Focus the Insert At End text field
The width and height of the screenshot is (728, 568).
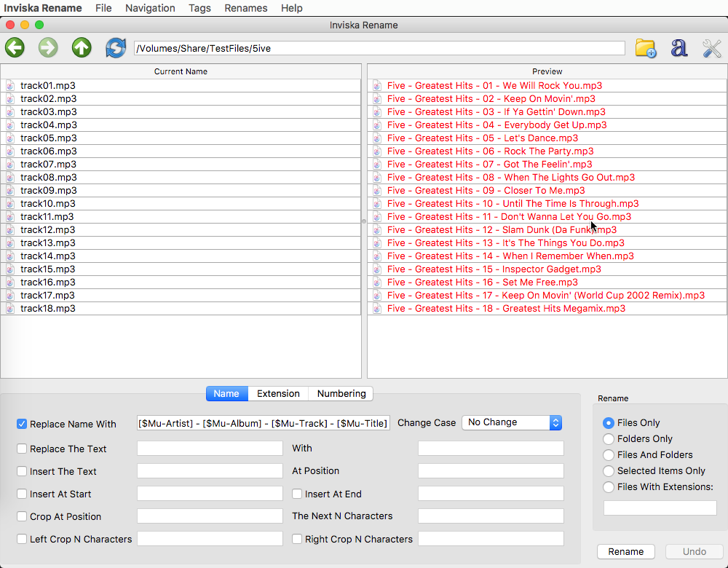[491, 494]
